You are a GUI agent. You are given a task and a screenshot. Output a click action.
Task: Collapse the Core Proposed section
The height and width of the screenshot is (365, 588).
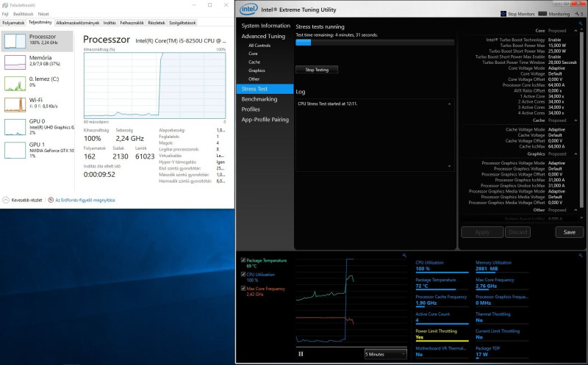coord(576,31)
